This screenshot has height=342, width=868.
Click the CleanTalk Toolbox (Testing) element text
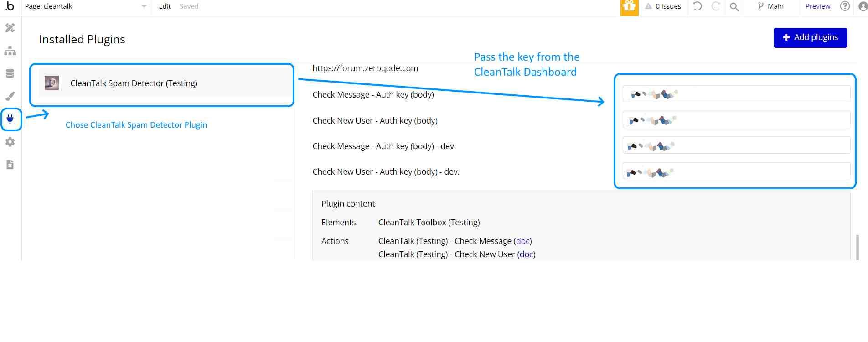coord(429,222)
